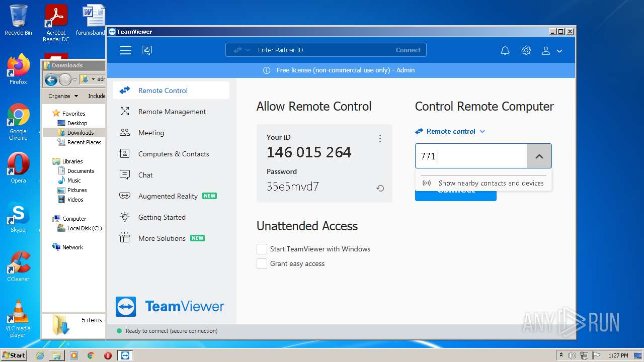
Task: Collapse the partner ID suggestions dropdown
Action: coord(539,156)
